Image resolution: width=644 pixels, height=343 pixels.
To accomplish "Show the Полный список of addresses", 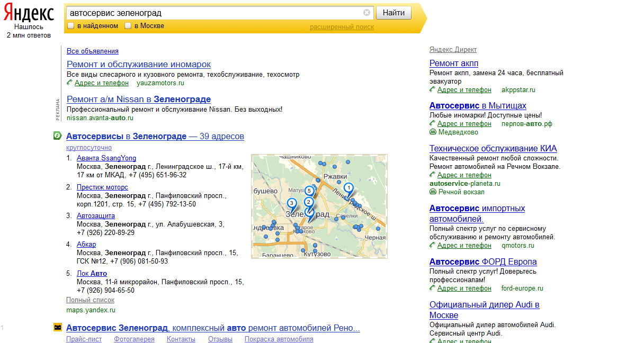I will point(90,300).
